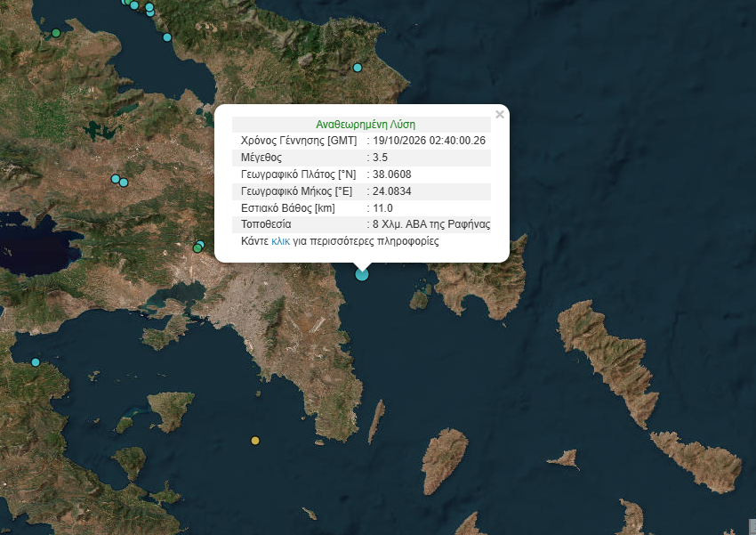Select the longitude value '24.0834'
This screenshot has width=756, height=535.
click(392, 191)
